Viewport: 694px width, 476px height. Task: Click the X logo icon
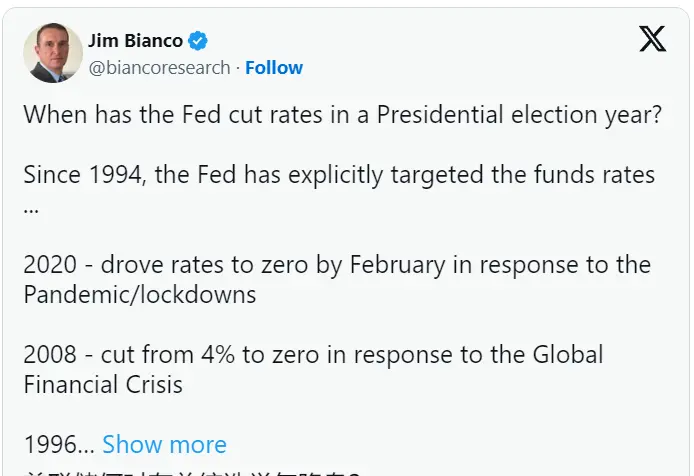click(652, 39)
